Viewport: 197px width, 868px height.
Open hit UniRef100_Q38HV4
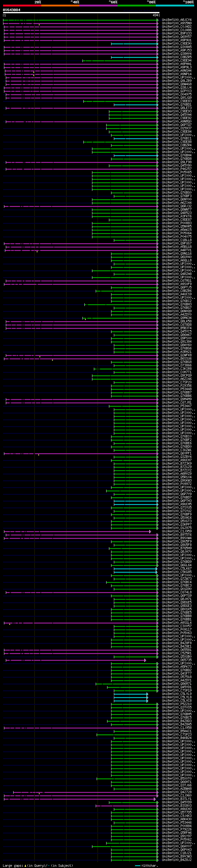point(177,54)
